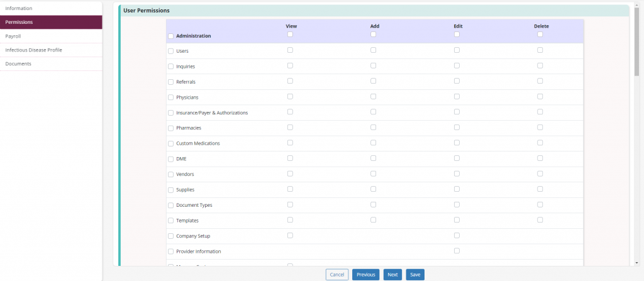Open Infectious Disease Profile section
This screenshot has height=281, width=644.
[33, 50]
